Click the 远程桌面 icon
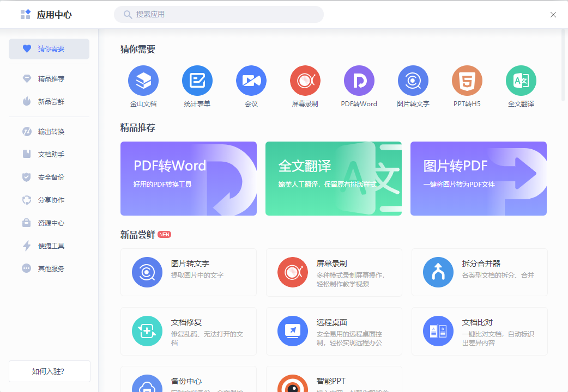The height and width of the screenshot is (392, 568). 293,331
